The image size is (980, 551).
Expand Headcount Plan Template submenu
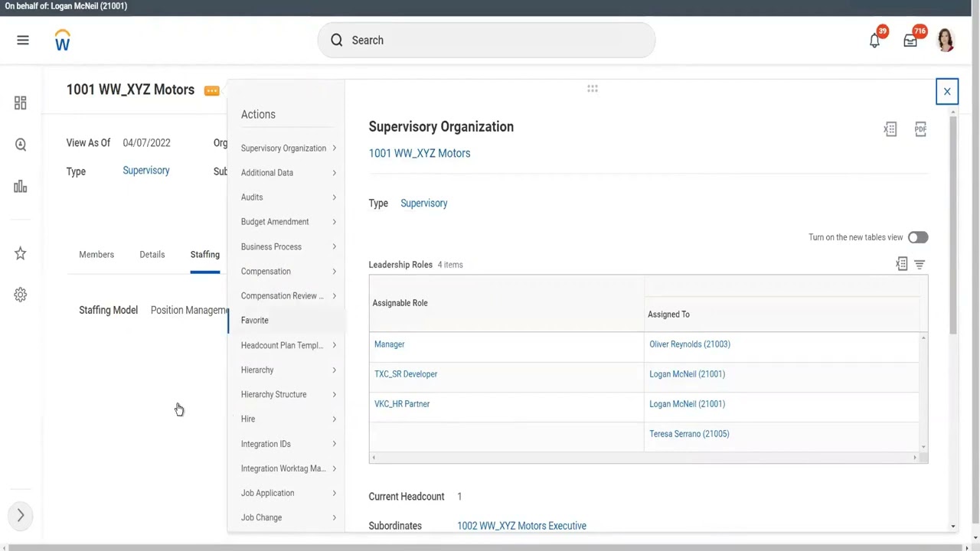tap(288, 346)
